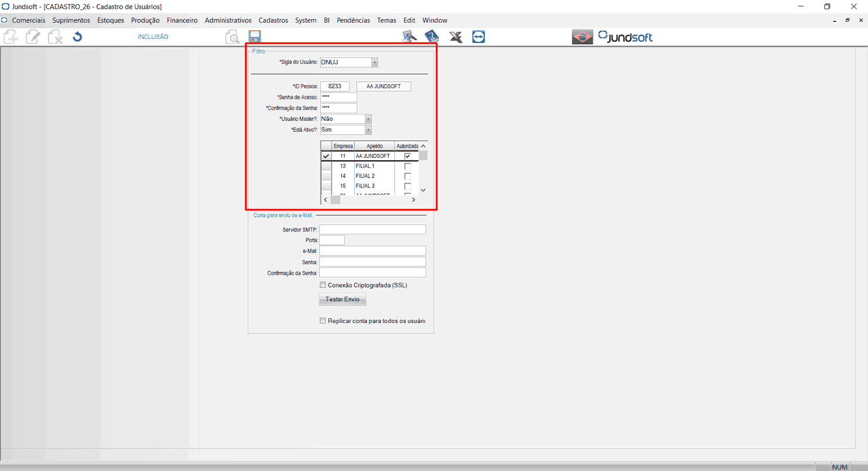Open the BI menu
This screenshot has height=471, width=868.
coord(327,20)
